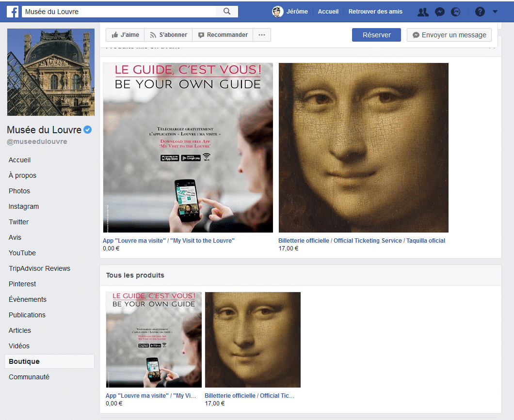The height and width of the screenshot is (420, 514).
Task: Open the Twitter tab
Action: (19, 222)
